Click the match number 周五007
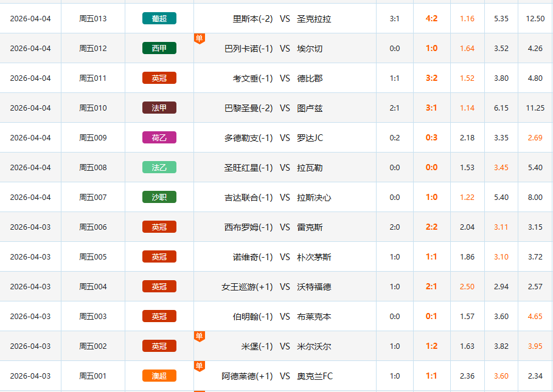The width and height of the screenshot is (553, 392). tap(92, 197)
